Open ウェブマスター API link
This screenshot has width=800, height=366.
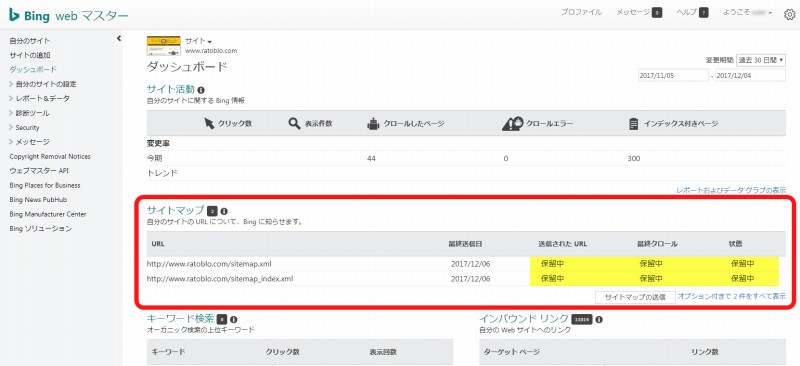point(39,170)
